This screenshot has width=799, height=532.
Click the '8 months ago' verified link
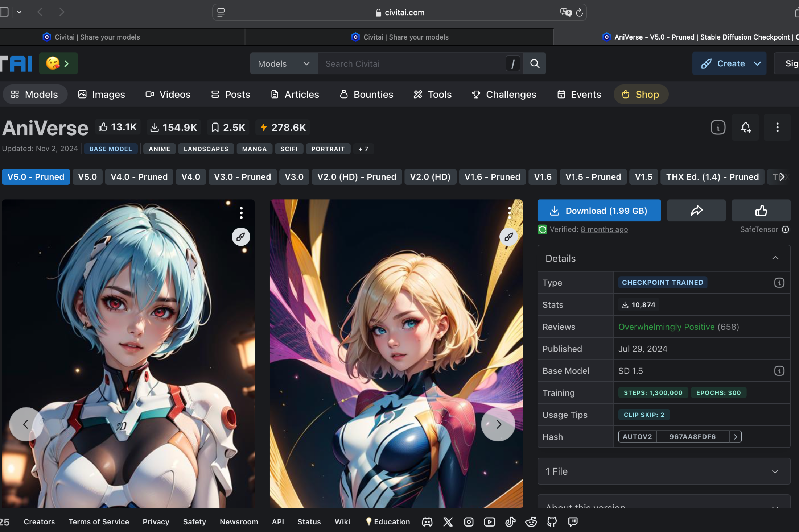pos(604,229)
